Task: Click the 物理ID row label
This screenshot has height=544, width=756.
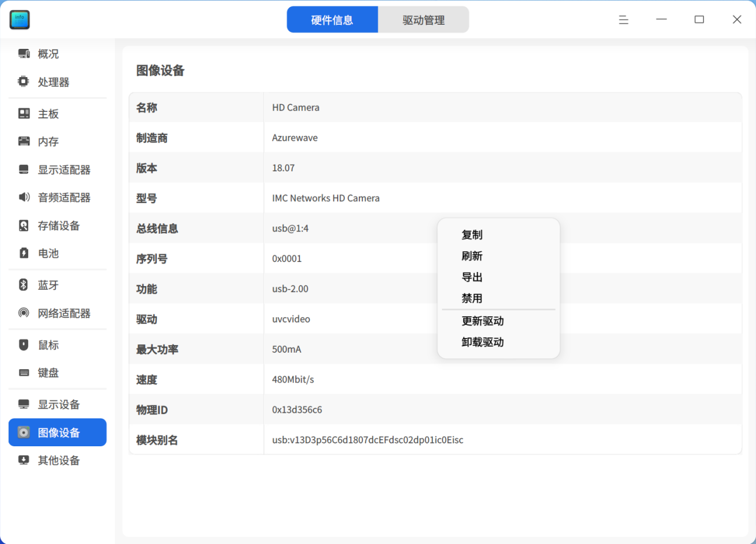Action: point(152,410)
